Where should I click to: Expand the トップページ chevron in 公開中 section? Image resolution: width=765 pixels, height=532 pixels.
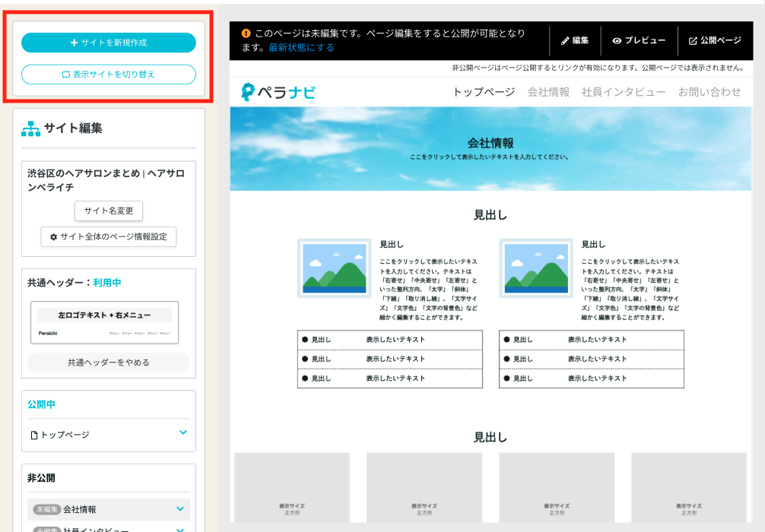pos(183,432)
